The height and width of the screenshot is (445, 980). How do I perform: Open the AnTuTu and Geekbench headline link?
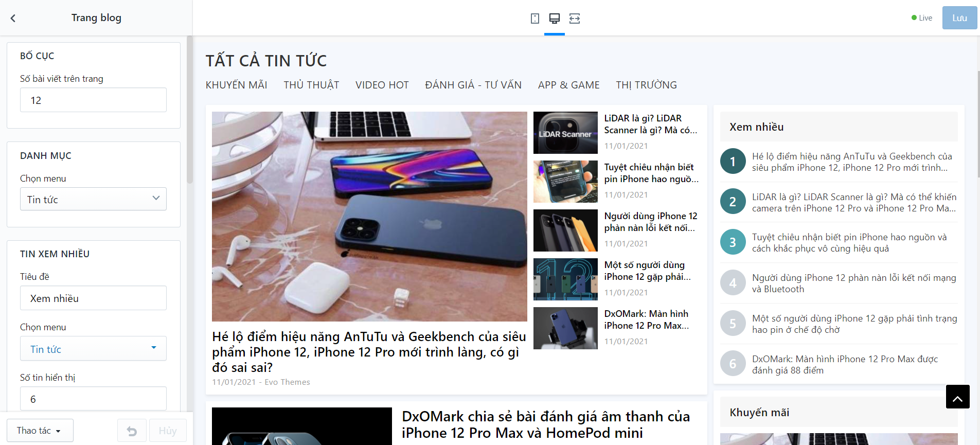pos(369,352)
